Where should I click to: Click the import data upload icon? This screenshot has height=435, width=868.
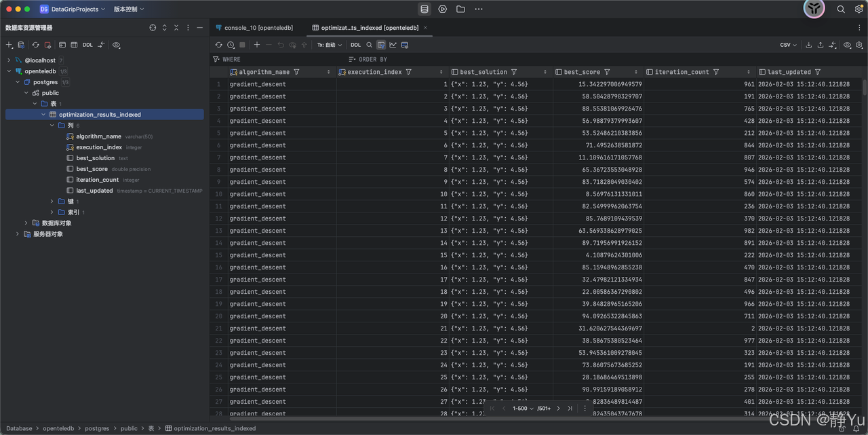[821, 45]
